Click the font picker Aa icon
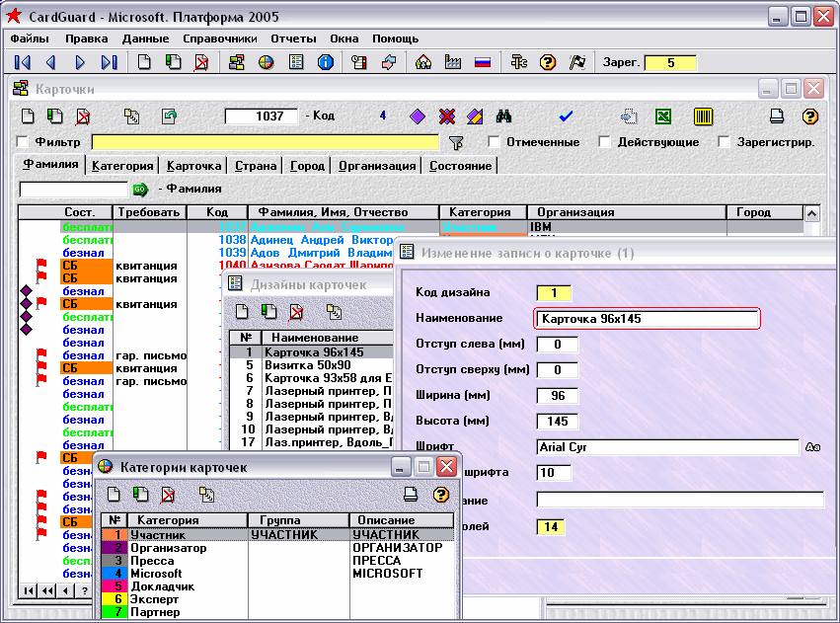The height and width of the screenshot is (623, 840). tap(812, 447)
